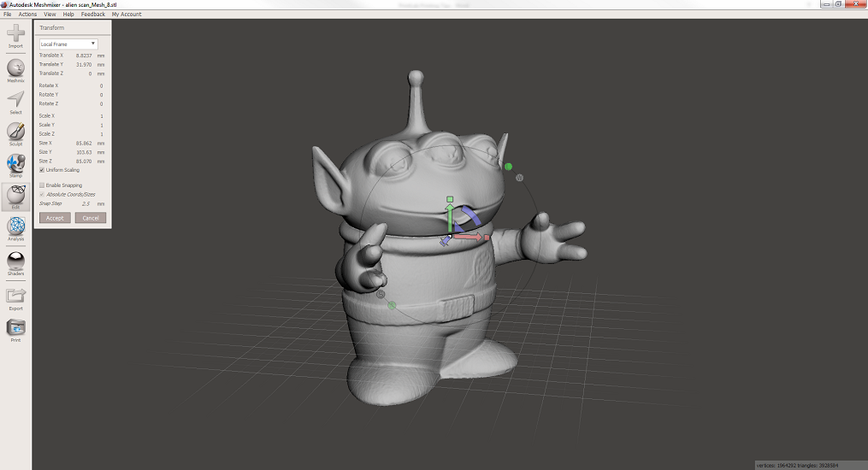Toggle the Absolute Coords/Sizes checkbox
The image size is (868, 470).
point(42,195)
